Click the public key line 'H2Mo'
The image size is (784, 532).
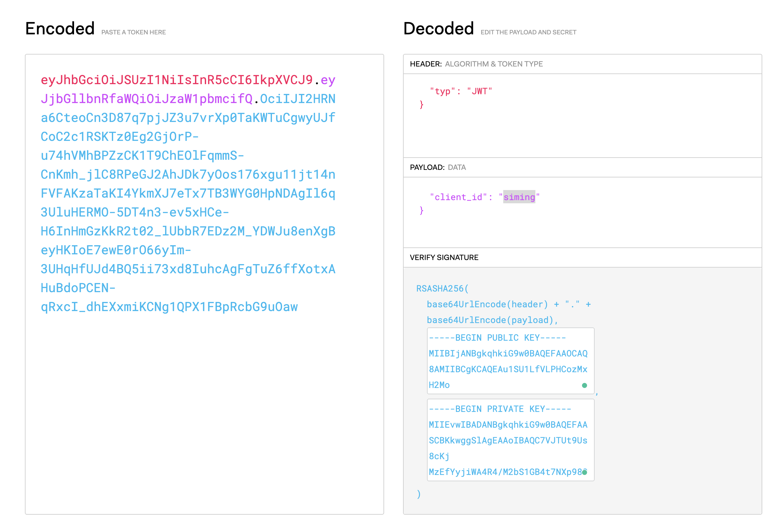[439, 385]
